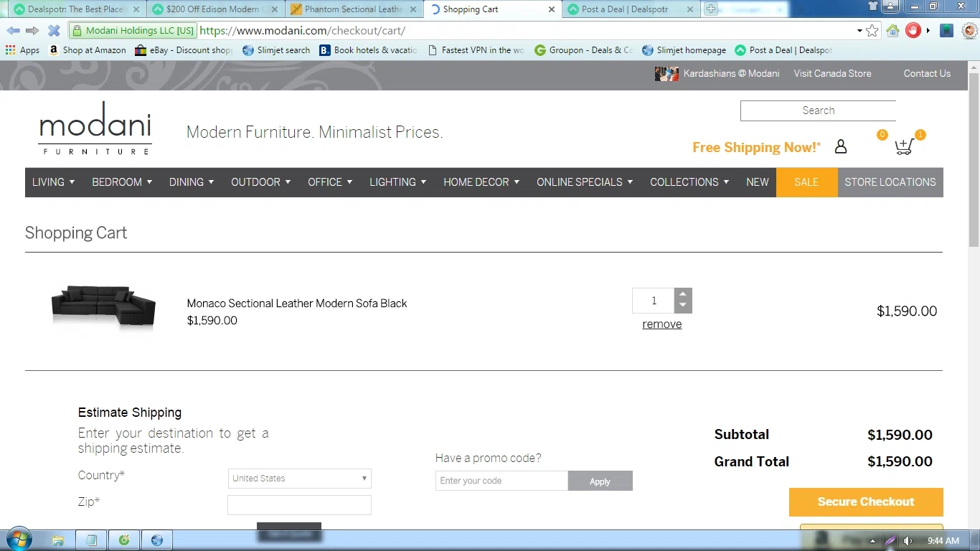Expand the DINING menu

point(192,182)
